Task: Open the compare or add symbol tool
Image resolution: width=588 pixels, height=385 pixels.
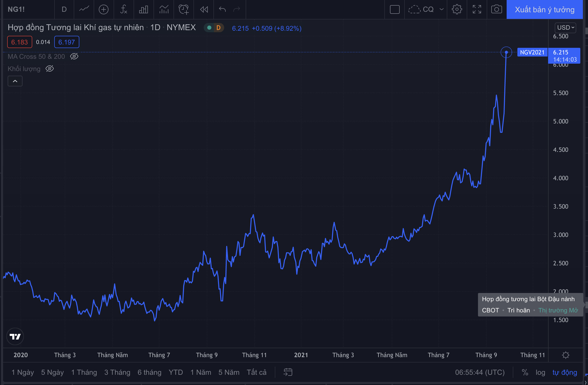Action: coord(104,10)
